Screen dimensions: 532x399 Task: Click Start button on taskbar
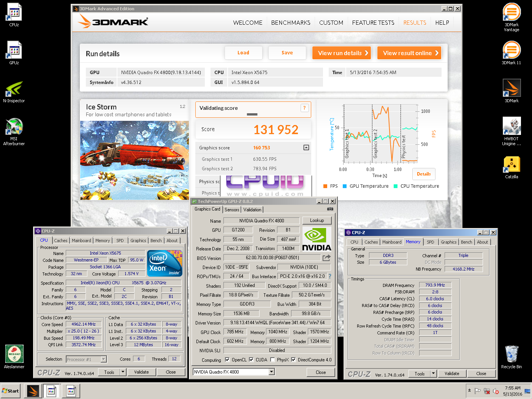pyautogui.click(x=11, y=391)
